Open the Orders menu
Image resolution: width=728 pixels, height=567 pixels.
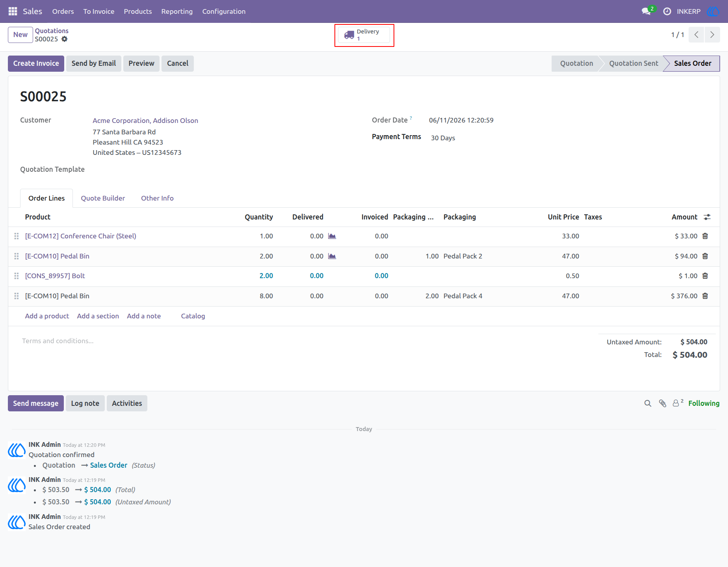point(63,11)
